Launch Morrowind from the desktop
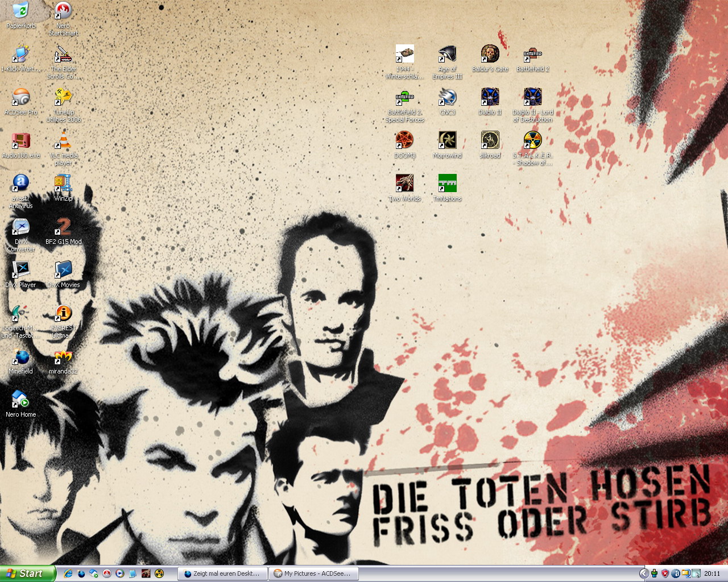 pos(447,145)
